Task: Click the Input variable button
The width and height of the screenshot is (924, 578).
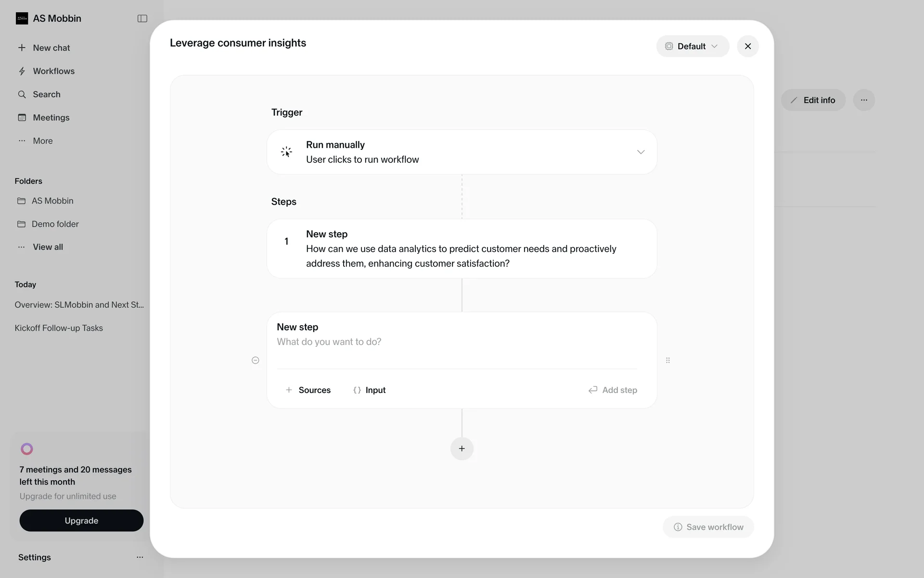Action: coord(370,390)
